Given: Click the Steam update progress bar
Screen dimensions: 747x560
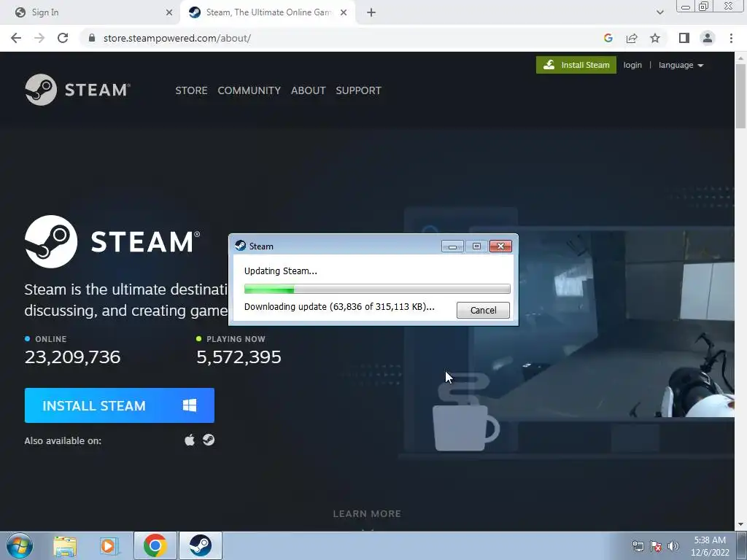Looking at the screenshot, I should pyautogui.click(x=377, y=289).
